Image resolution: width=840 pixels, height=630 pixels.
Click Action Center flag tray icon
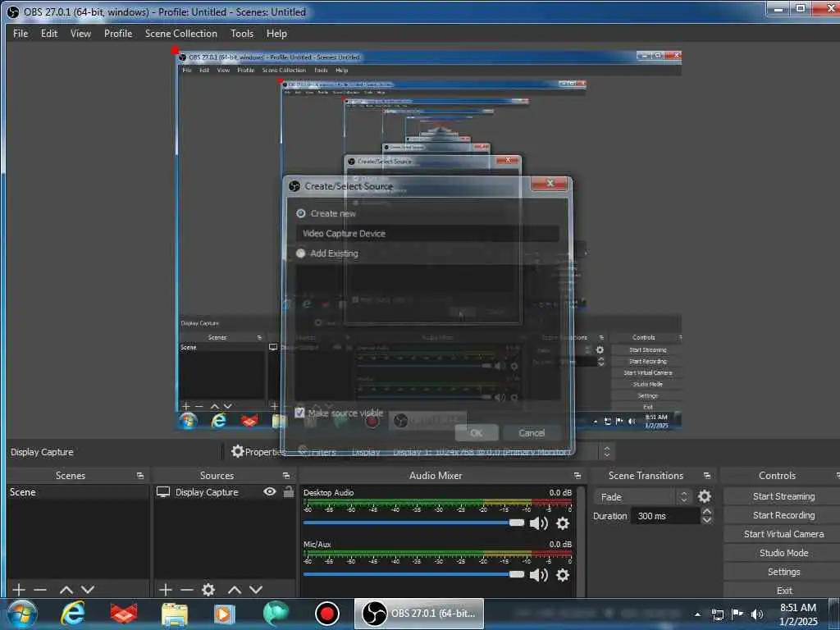tap(737, 614)
